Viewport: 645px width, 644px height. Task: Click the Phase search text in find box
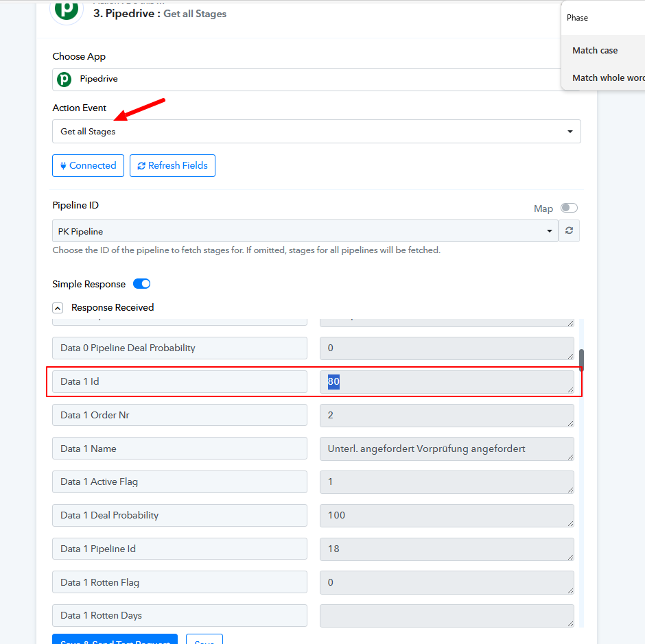point(577,18)
